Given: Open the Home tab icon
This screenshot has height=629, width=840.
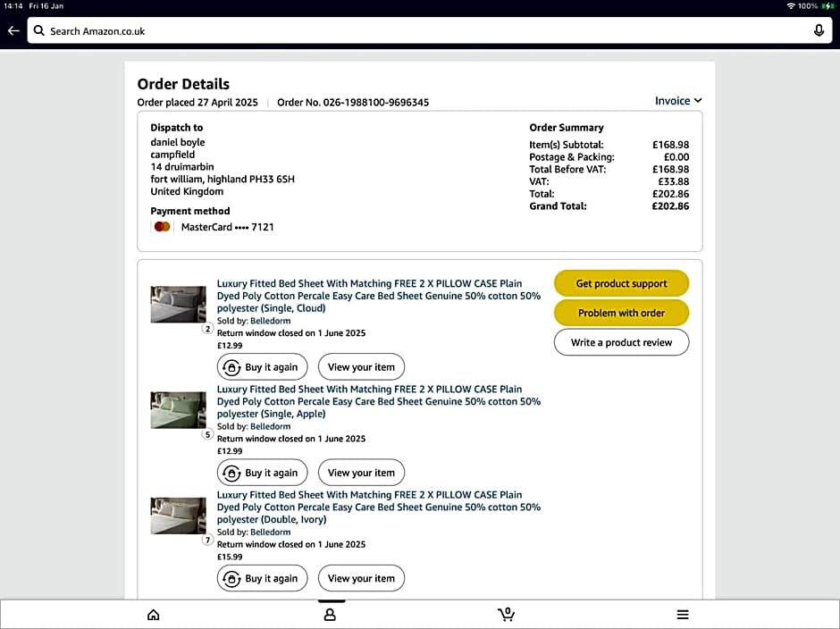Looking at the screenshot, I should coord(154,615).
